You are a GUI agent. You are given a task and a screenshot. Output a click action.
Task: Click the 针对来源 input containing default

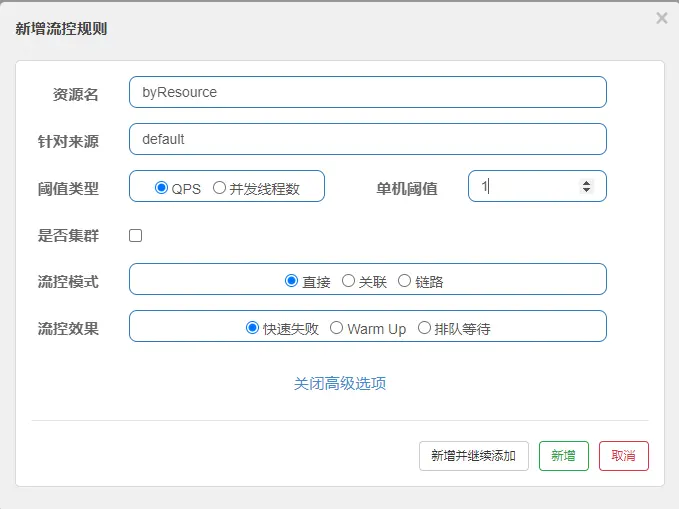point(368,139)
